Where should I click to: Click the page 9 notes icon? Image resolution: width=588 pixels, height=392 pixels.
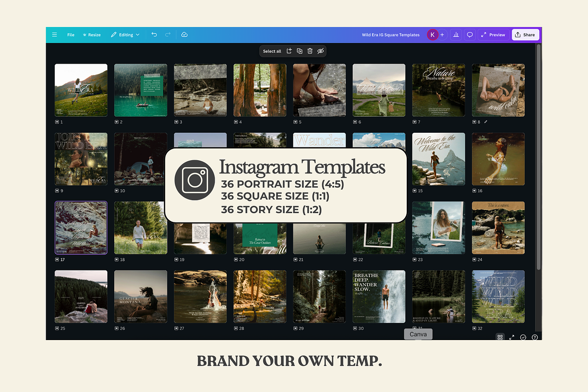pos(57,191)
